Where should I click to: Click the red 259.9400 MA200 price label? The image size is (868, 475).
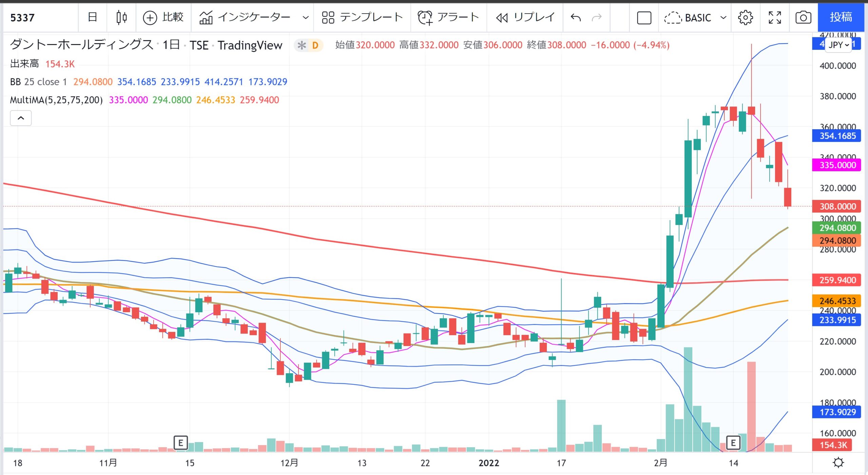[836, 280]
